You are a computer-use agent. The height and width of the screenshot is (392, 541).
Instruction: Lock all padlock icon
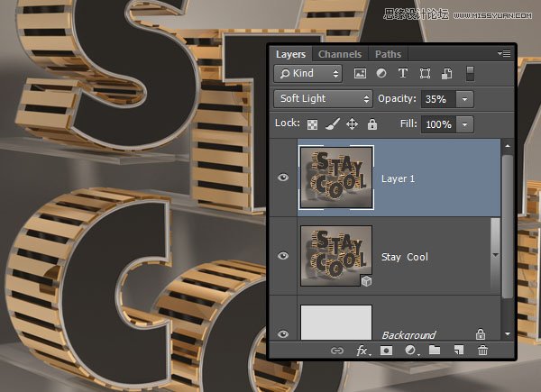click(x=371, y=124)
